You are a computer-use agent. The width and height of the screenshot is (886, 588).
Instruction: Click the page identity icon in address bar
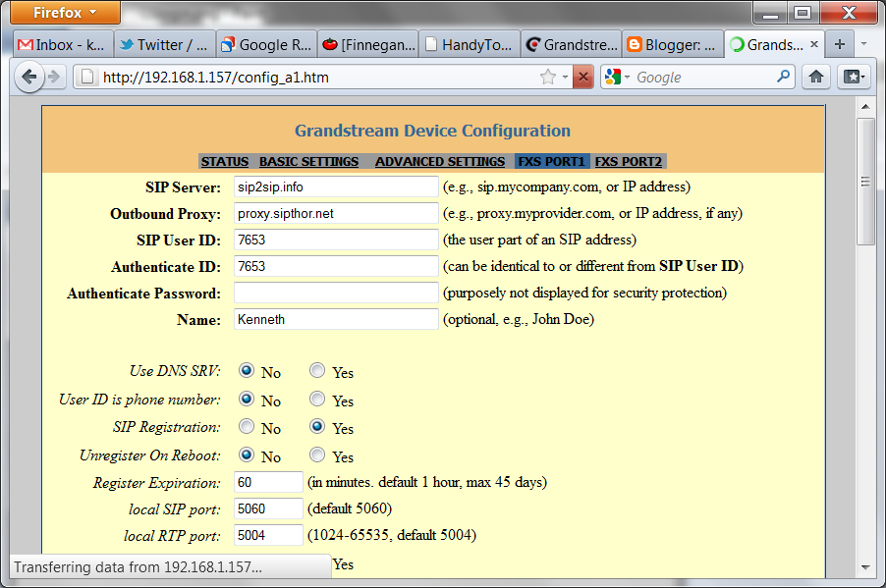coord(87,77)
